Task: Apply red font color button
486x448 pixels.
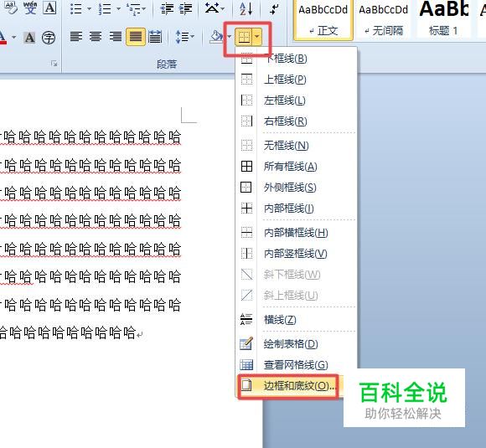Action: [x=3, y=37]
